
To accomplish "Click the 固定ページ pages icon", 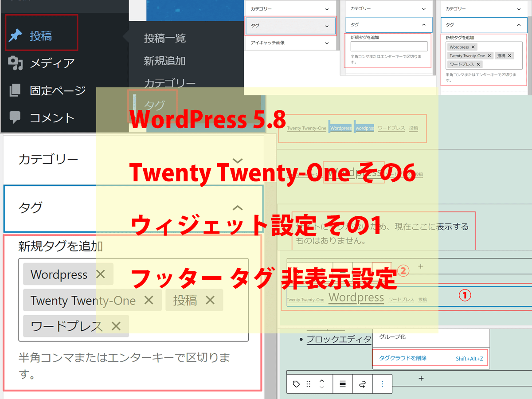I will tap(16, 90).
